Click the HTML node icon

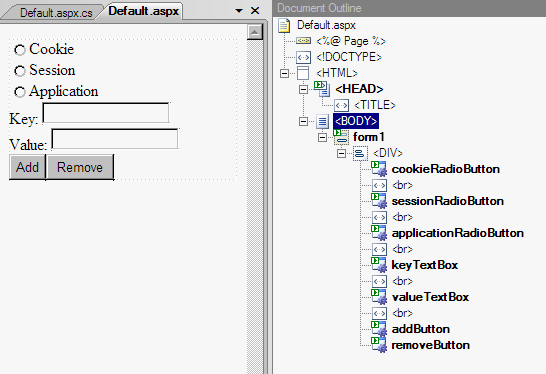[x=303, y=73]
